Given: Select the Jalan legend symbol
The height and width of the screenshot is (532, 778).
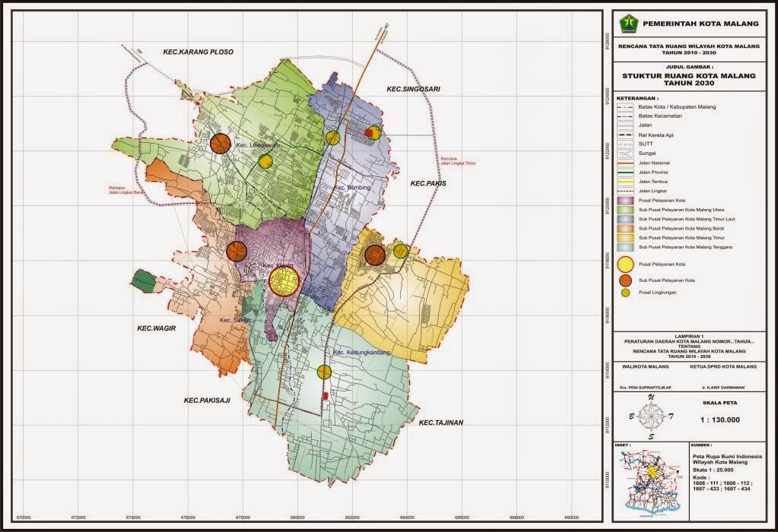Looking at the screenshot, I should click(x=625, y=125).
